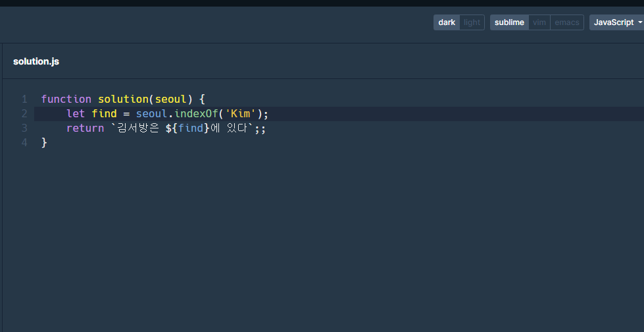Click the return keyword on line 3
644x332 pixels.
[x=85, y=128]
